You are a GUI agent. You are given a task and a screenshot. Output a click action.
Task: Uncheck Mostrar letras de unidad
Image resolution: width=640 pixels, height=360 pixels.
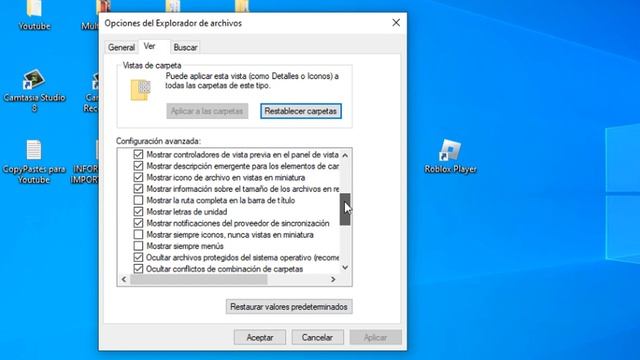(138, 212)
